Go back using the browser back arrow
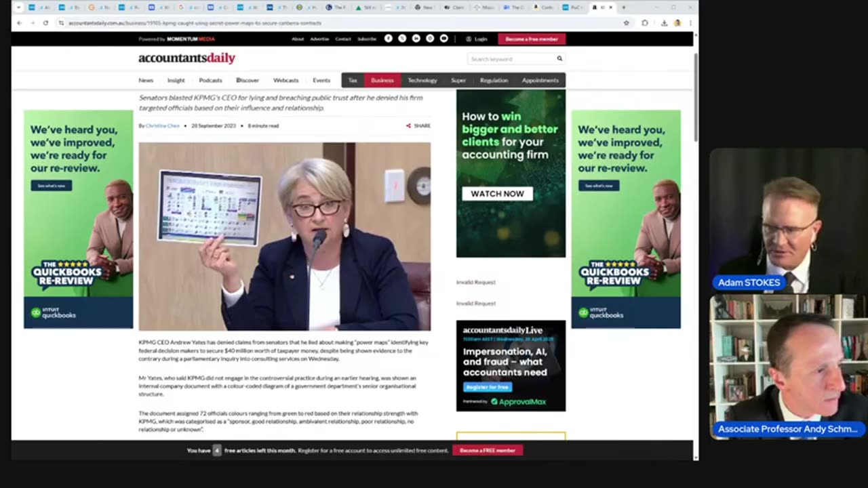This screenshot has height=488, width=868. (x=19, y=22)
